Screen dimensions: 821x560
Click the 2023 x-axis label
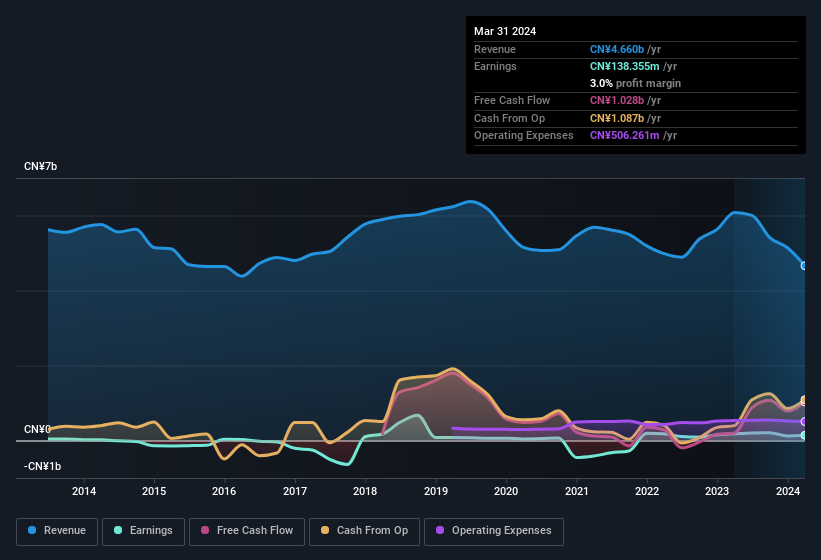(x=717, y=491)
